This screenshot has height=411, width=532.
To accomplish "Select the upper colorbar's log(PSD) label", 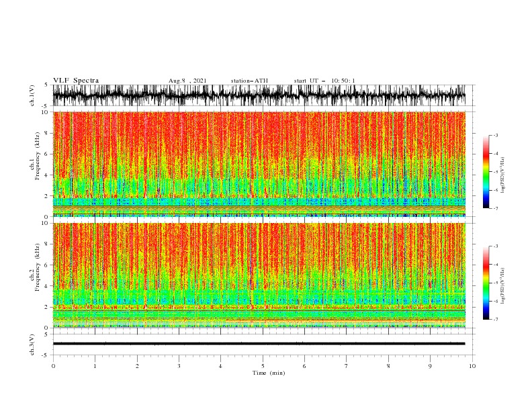I will coord(503,175).
